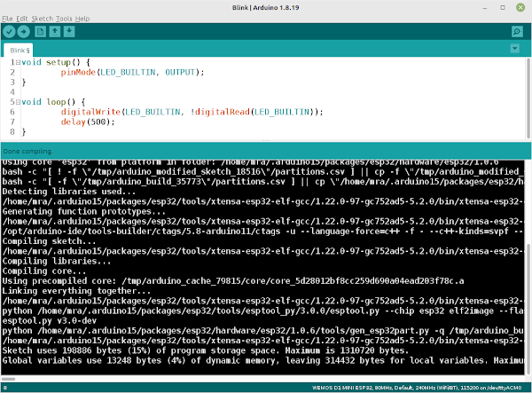Click the 'void setup()' line
Viewport: 532px width, 393px height.
tap(56, 62)
